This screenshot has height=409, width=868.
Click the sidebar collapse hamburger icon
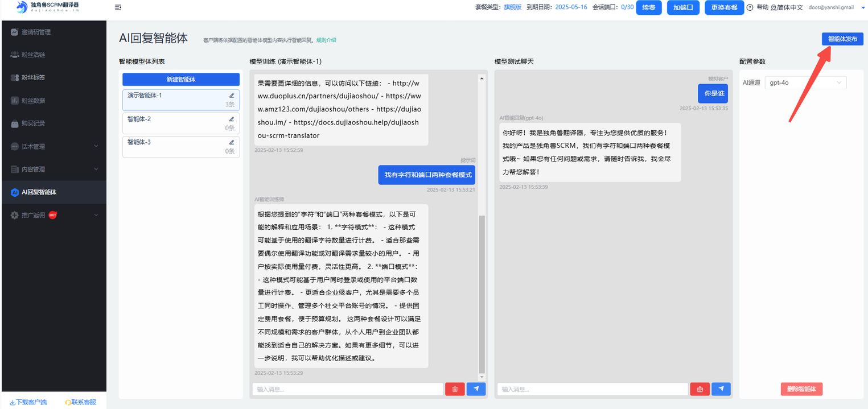tap(118, 7)
